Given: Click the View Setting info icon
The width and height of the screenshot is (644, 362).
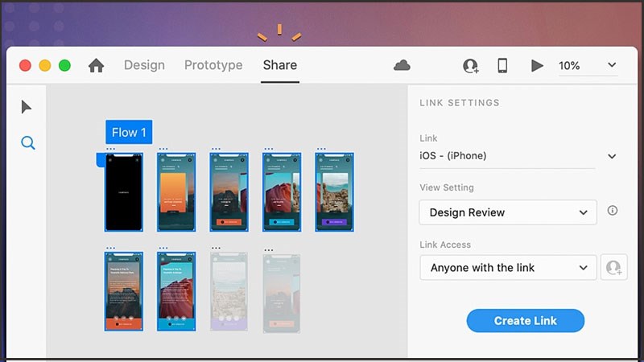Looking at the screenshot, I should 613,211.
